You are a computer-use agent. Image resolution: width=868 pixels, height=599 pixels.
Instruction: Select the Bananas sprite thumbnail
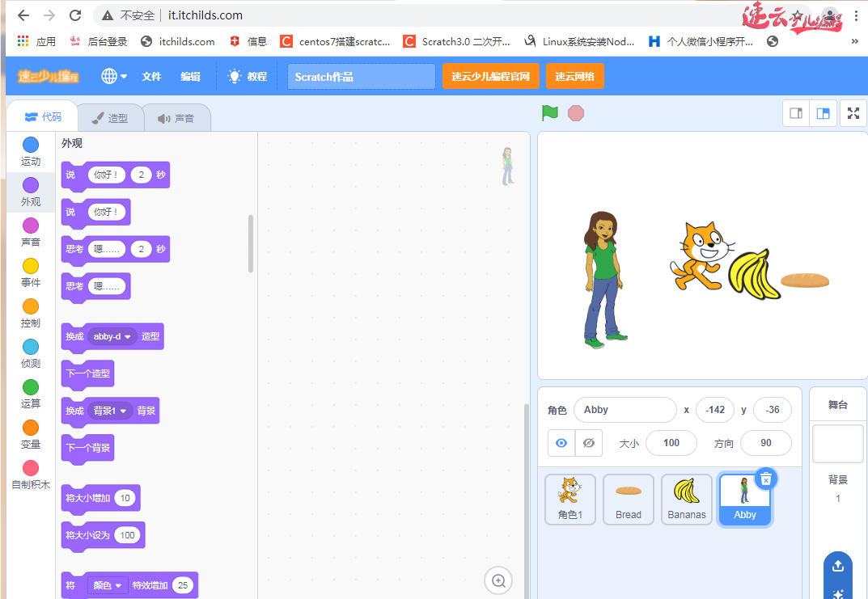pos(686,499)
